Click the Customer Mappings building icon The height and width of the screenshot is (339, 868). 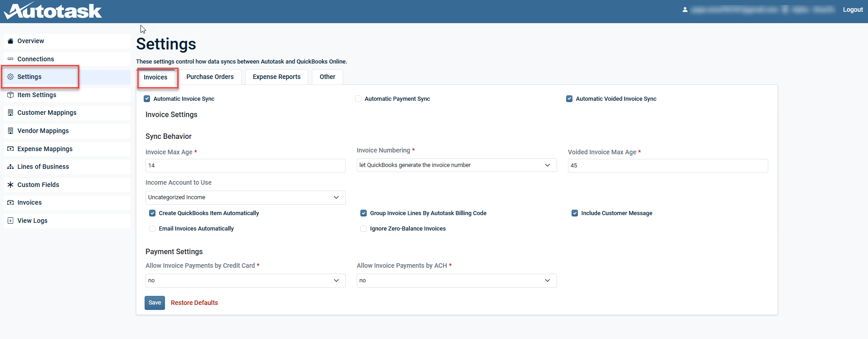(10, 113)
